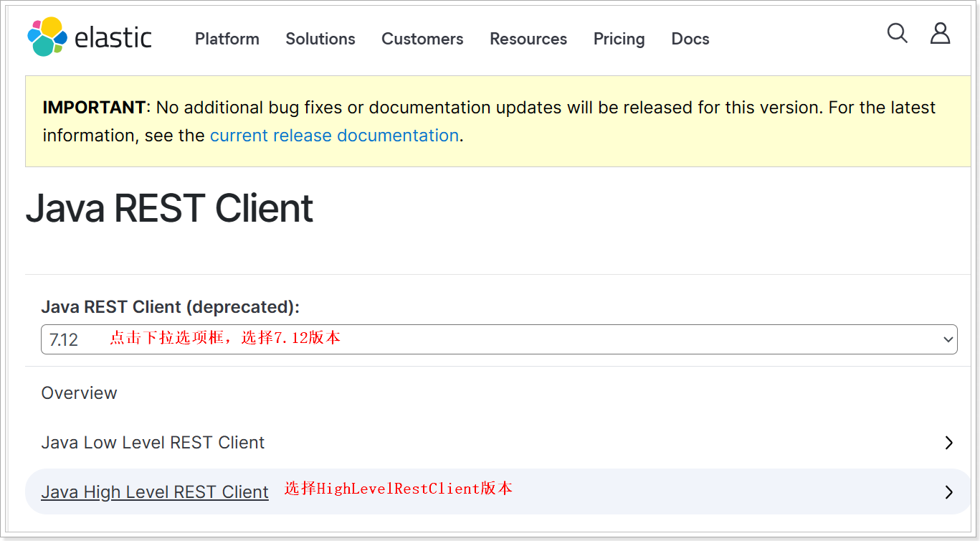Open the Java High Level REST Client link

(x=155, y=492)
